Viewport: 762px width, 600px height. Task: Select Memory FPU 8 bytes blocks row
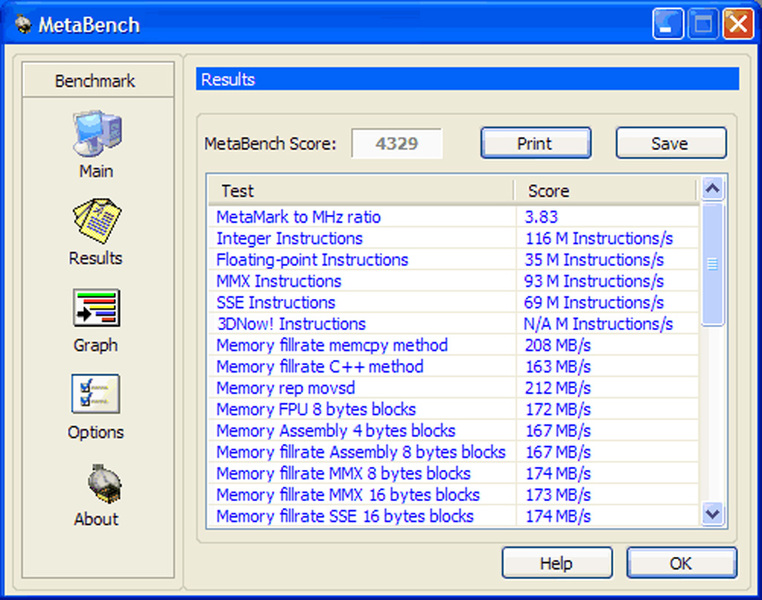(x=454, y=409)
